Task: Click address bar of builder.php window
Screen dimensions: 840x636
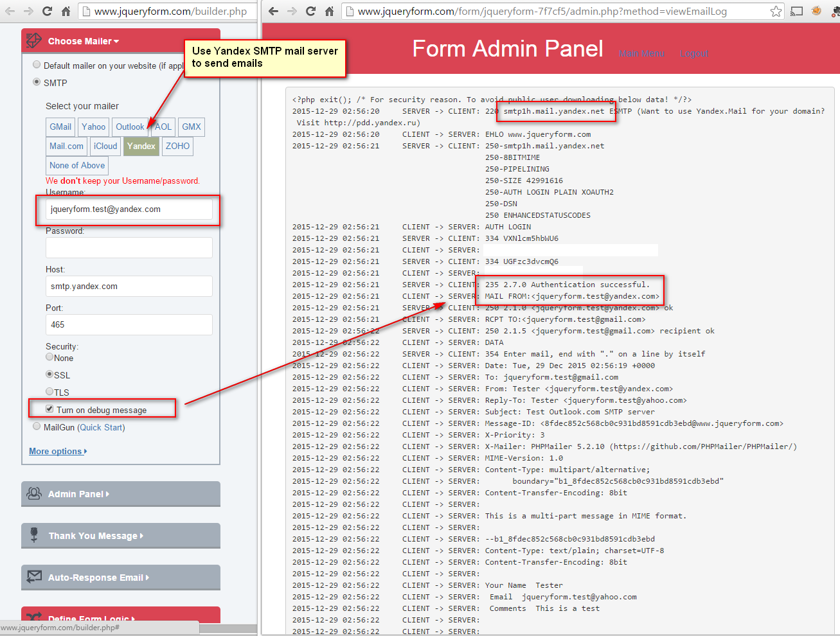Action: click(168, 11)
